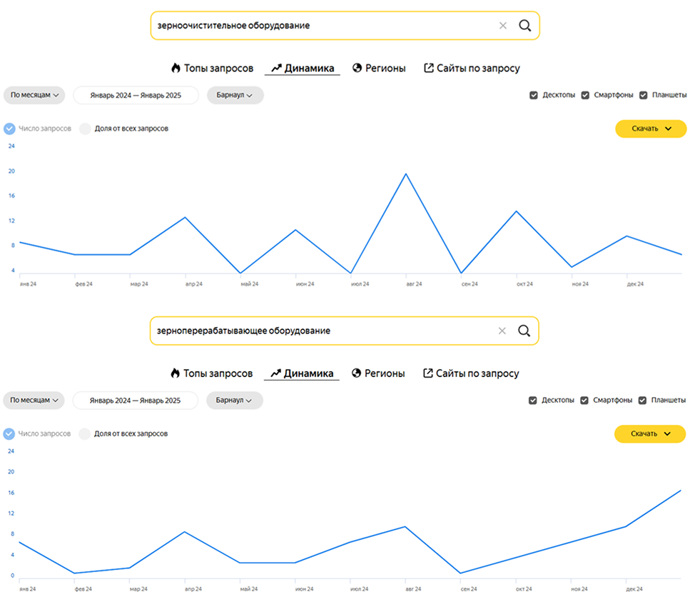Image resolution: width=700 pixels, height=597 pixels.
Task: Open the Скачать dropdown in the lower panel
Action: pos(650,434)
